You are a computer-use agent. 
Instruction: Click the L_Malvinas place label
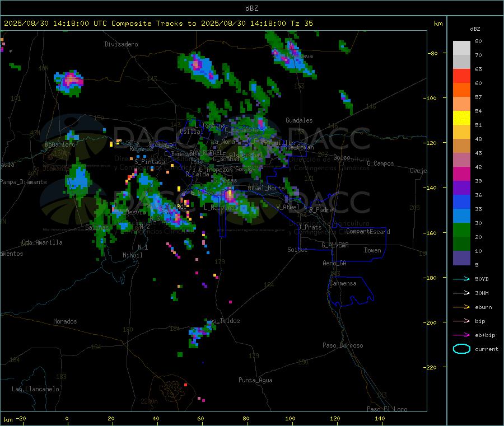click(x=221, y=208)
